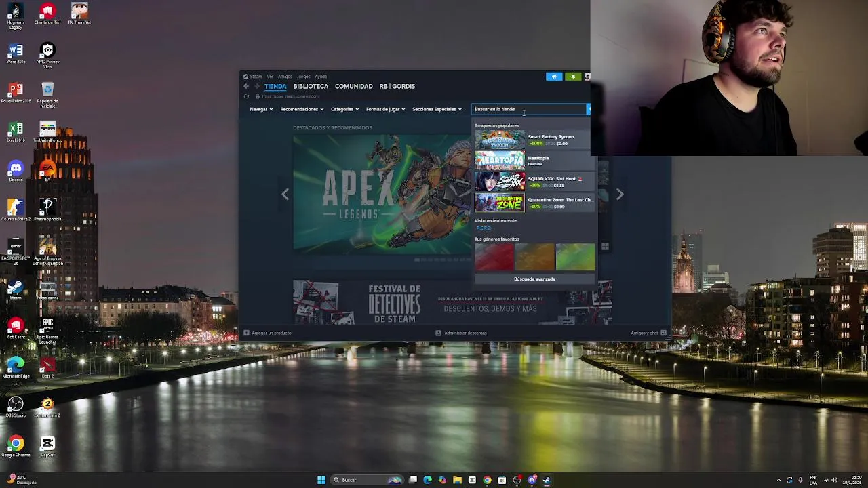The image size is (868, 488).
Task: Open Age of Empires Definitive Edition icon
Action: click(47, 252)
